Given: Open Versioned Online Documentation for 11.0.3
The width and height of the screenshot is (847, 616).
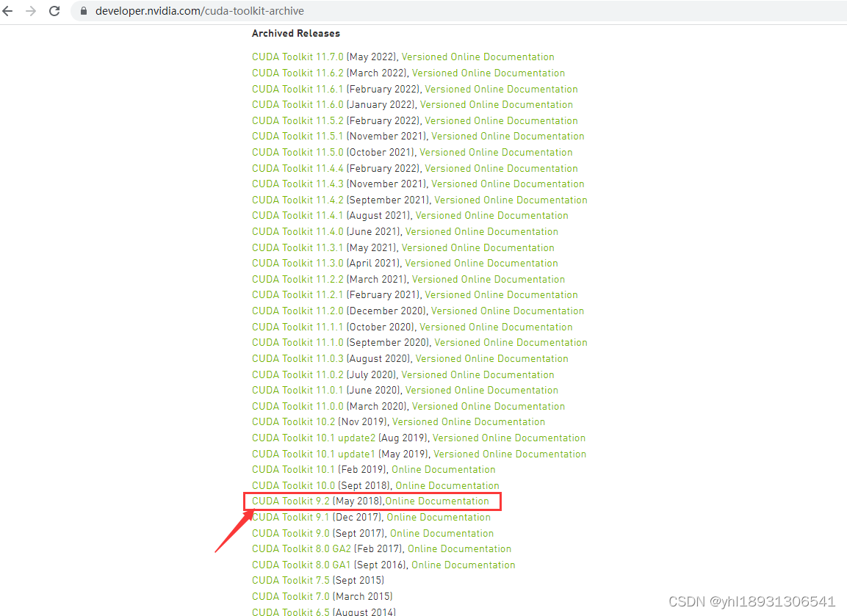Looking at the screenshot, I should 491,358.
